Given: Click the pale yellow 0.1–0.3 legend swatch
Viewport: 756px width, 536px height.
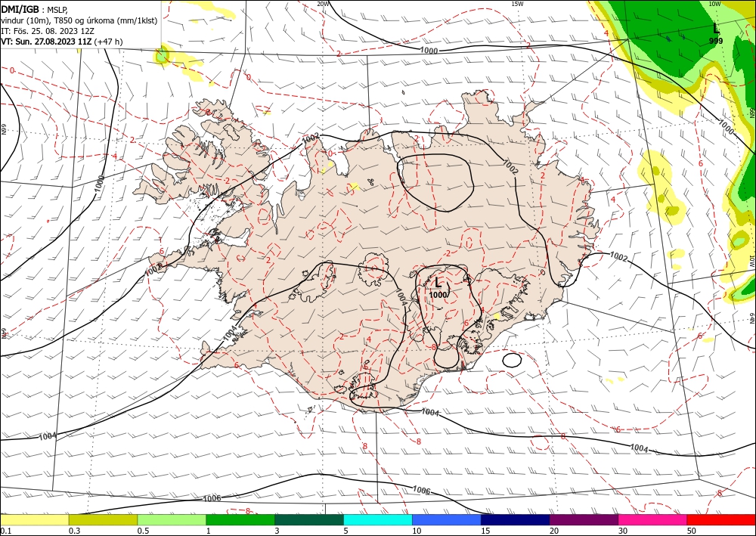Looking at the screenshot, I should coord(34,519).
